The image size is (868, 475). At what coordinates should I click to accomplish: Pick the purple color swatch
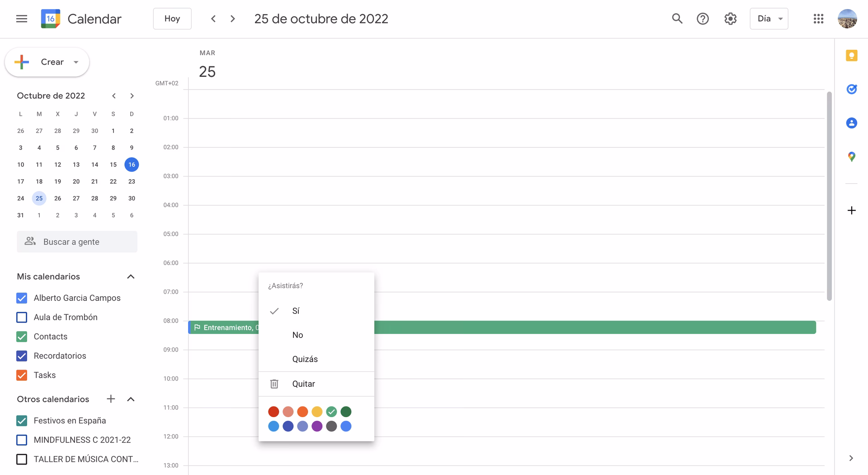pyautogui.click(x=317, y=426)
